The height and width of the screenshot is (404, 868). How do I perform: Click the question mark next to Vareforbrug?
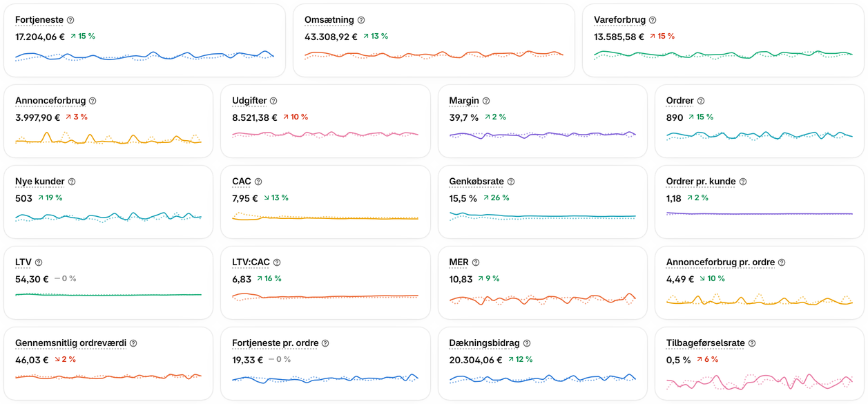pyautogui.click(x=653, y=20)
